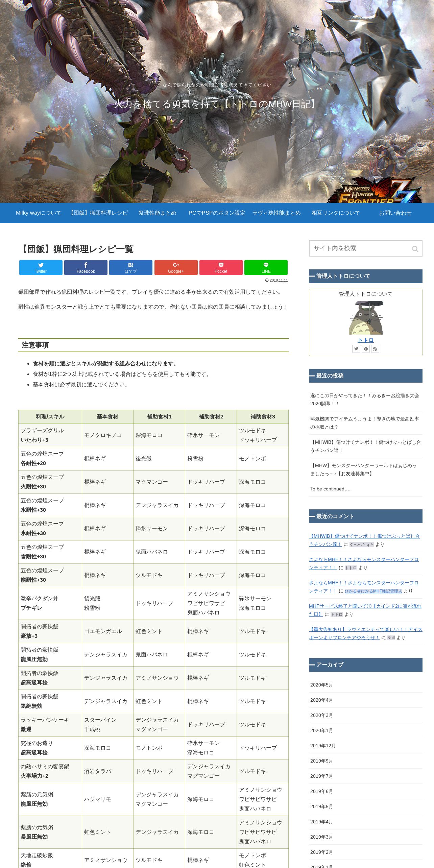Open comment link 【重大告知あり】ラヴィエンテって楽しい
The height and width of the screenshot is (868, 434).
point(365,633)
